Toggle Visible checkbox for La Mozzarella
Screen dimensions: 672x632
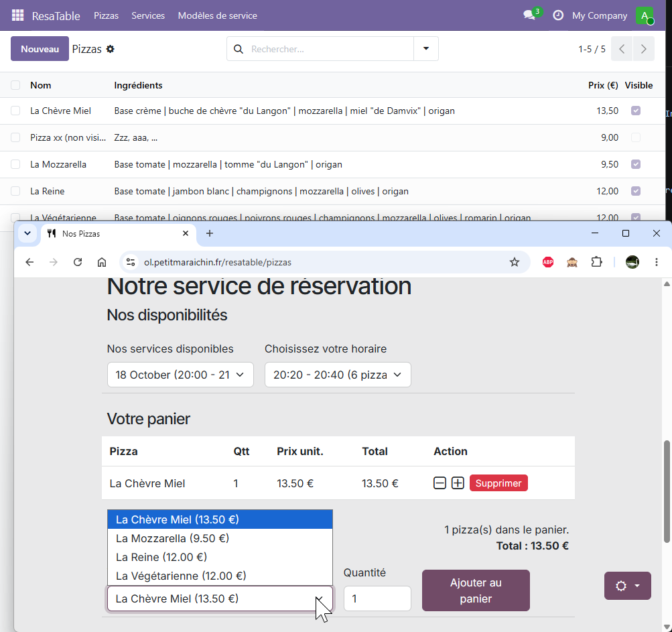click(636, 164)
